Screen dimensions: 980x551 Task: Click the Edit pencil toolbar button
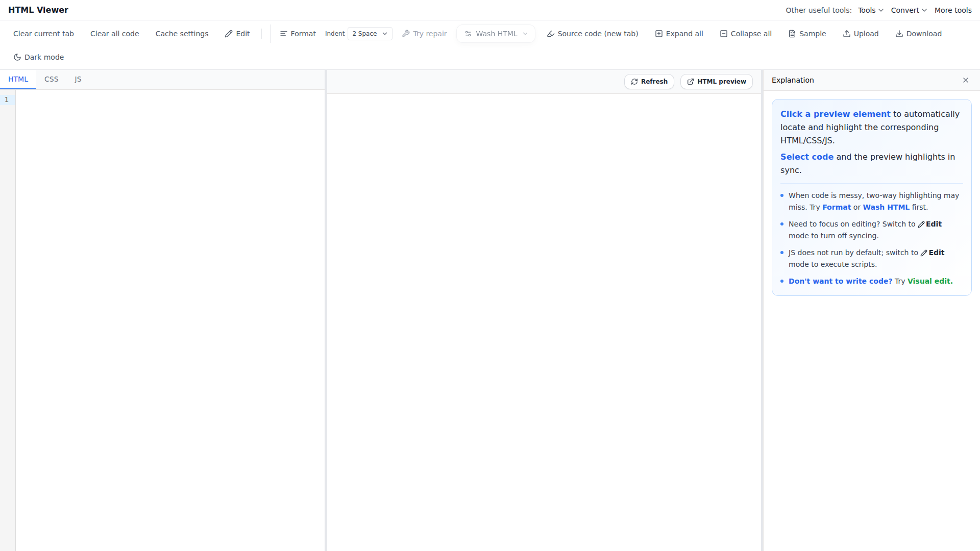pyautogui.click(x=237, y=34)
